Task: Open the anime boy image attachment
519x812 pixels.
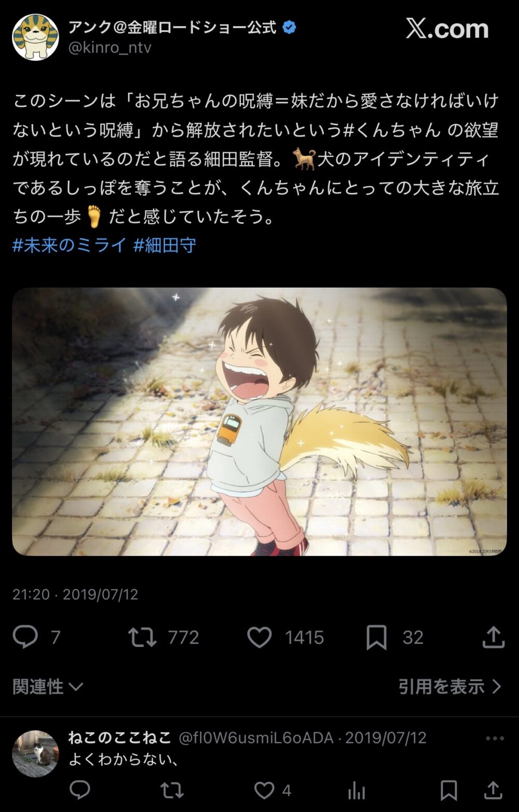Action: 259,422
